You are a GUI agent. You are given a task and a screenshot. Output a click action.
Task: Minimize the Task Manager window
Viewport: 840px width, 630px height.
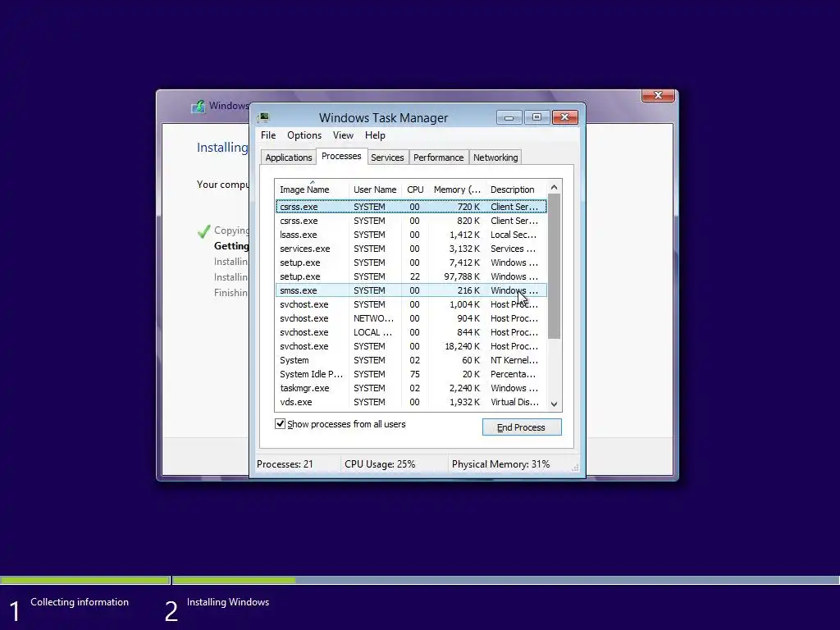coord(509,117)
